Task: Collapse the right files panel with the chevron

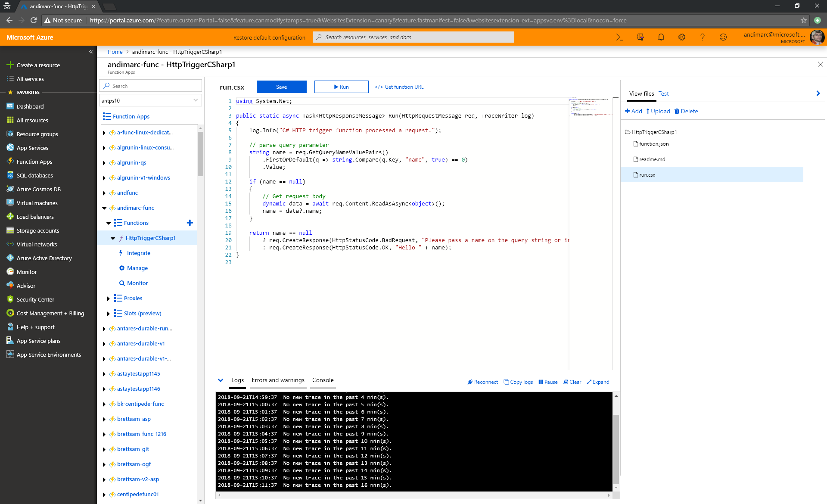Action: [x=818, y=93]
